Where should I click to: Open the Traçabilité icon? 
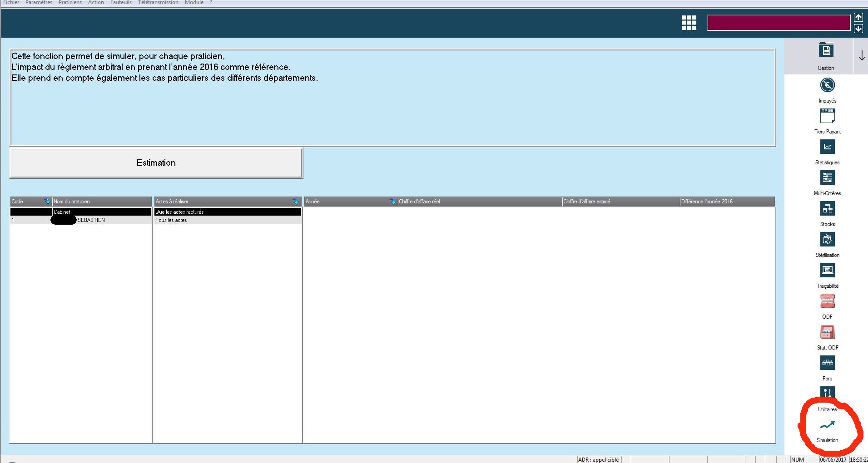pos(827,270)
